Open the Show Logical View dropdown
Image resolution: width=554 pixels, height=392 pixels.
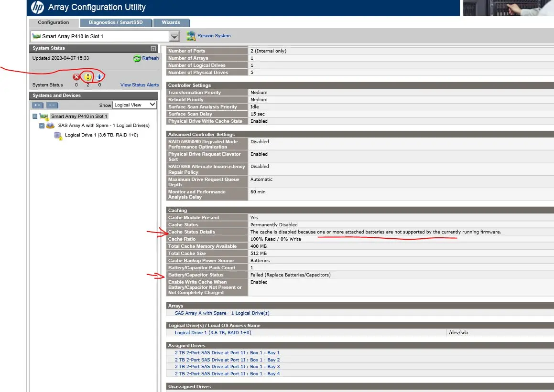[135, 105]
